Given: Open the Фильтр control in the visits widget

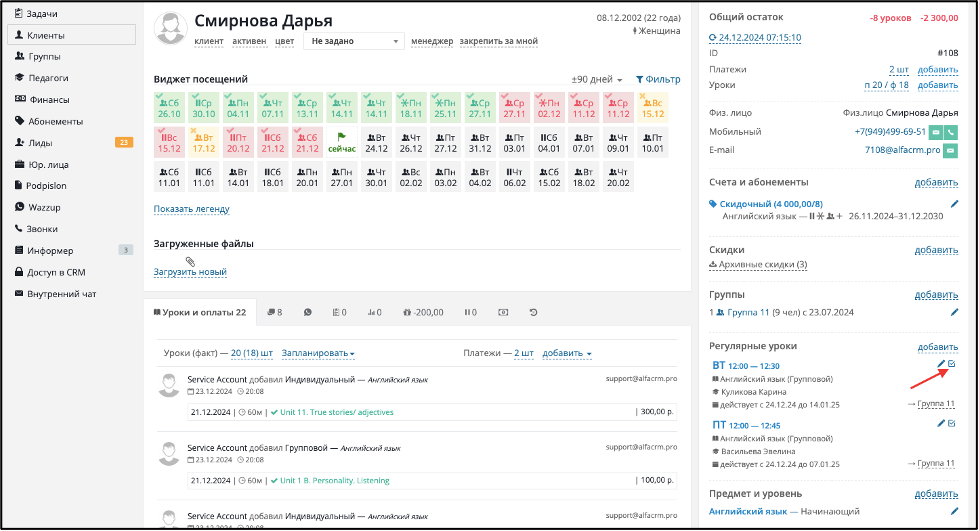Looking at the screenshot, I should coord(658,79).
